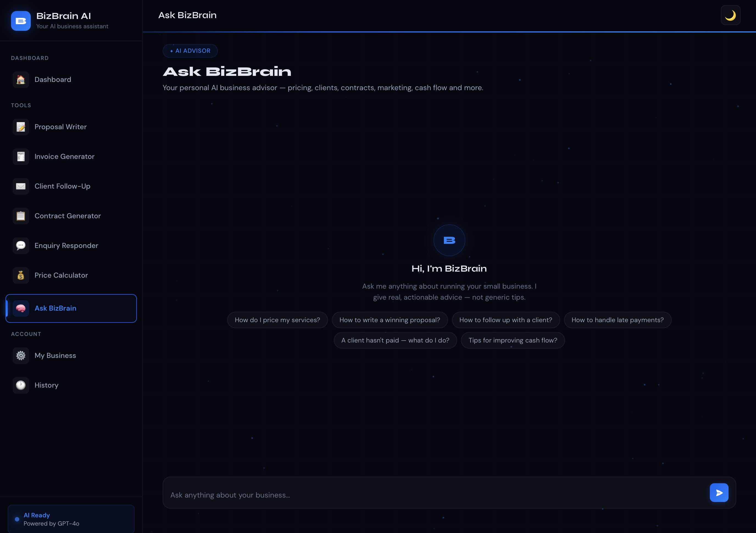Pick 'Tips for improving cash flow?' chip
This screenshot has height=533, width=756.
tap(513, 340)
